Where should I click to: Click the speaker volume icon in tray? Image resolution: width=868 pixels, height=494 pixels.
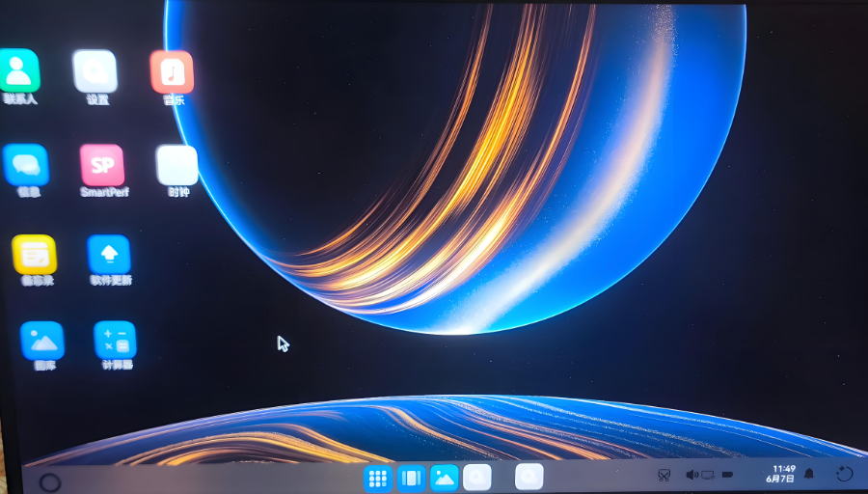[x=692, y=475]
